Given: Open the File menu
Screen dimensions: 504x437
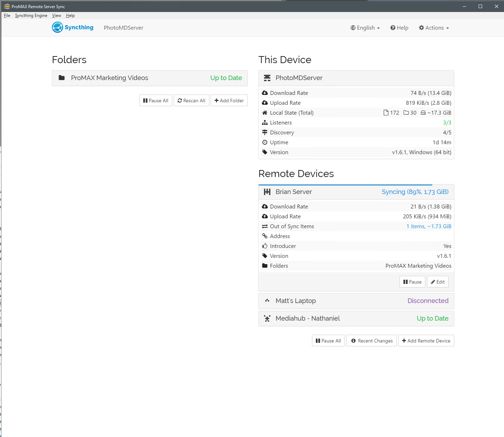Looking at the screenshot, I should click(x=7, y=16).
